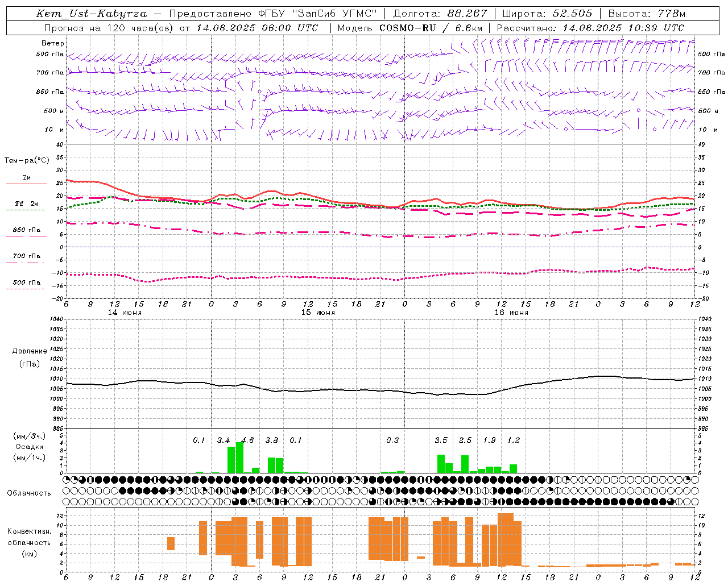The height and width of the screenshot is (582, 728).
Task: Click the 16 июня date label
Action: tap(511, 313)
